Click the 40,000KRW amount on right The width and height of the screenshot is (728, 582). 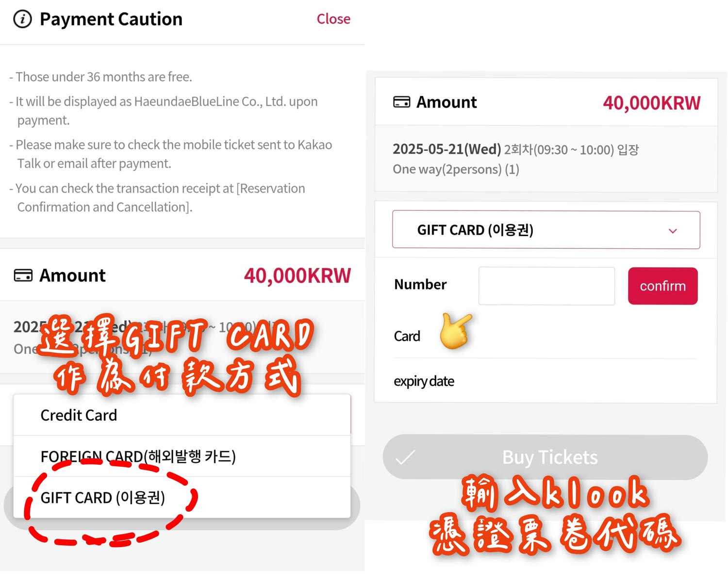coord(651,103)
